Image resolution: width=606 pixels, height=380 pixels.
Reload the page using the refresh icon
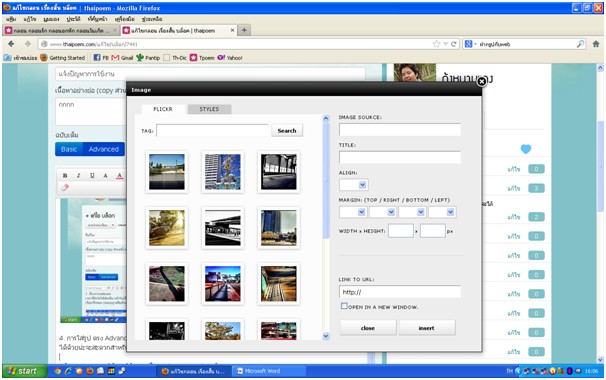coord(454,44)
